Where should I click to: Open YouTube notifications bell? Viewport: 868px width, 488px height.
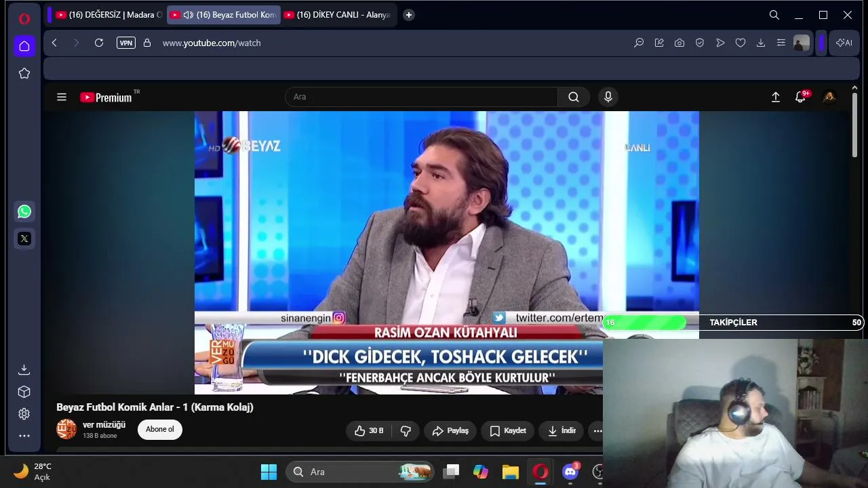click(801, 97)
